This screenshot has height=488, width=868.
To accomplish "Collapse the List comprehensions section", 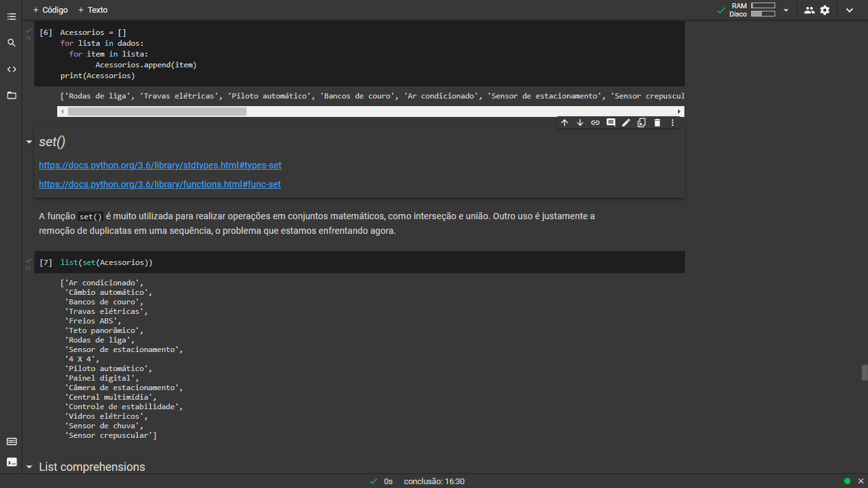I will tap(29, 467).
